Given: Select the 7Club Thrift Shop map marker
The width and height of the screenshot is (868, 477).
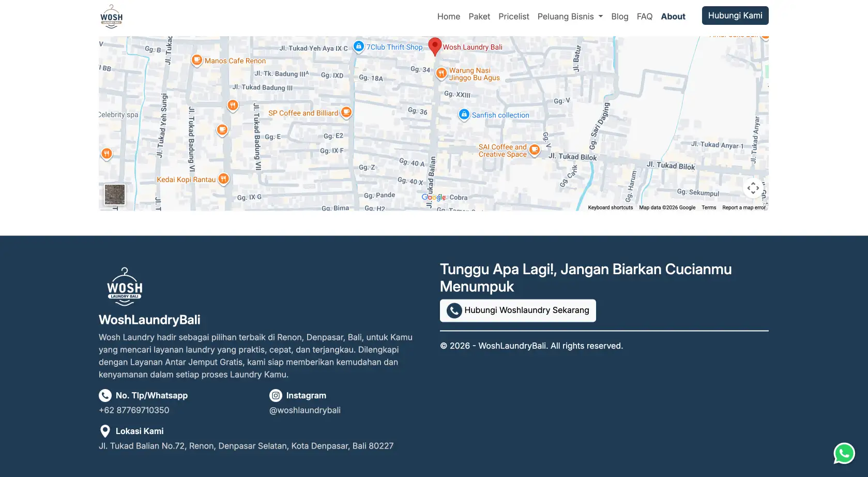Looking at the screenshot, I should tap(359, 47).
